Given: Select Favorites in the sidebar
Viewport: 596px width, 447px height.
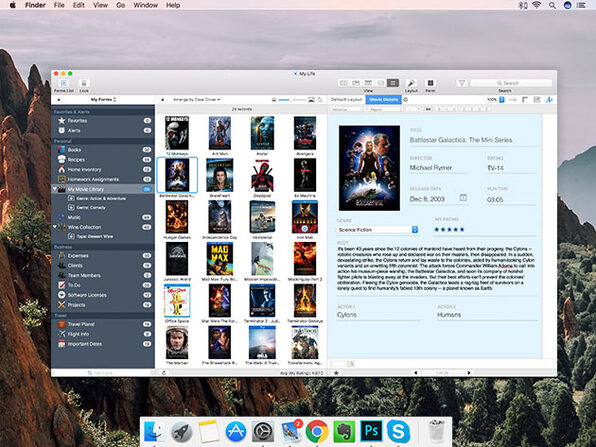Looking at the screenshot, I should (x=103, y=120).
